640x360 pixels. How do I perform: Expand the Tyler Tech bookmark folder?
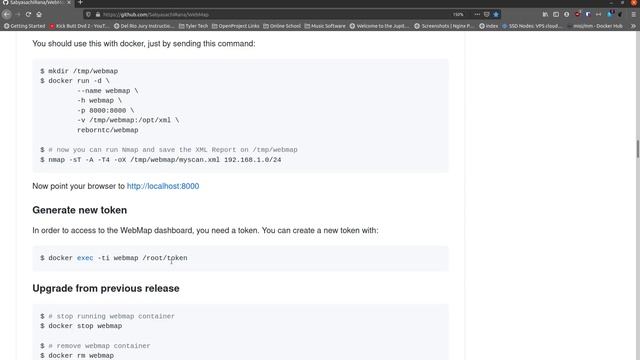[x=193, y=26]
